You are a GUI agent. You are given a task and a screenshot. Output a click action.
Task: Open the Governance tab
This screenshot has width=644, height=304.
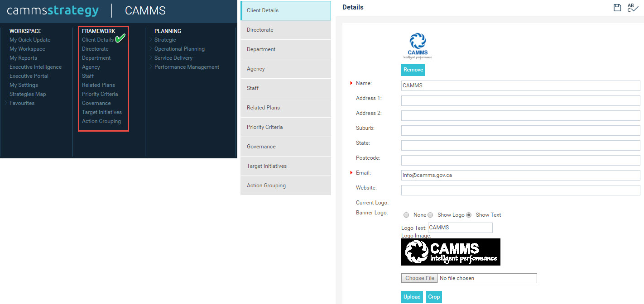pyautogui.click(x=286, y=147)
